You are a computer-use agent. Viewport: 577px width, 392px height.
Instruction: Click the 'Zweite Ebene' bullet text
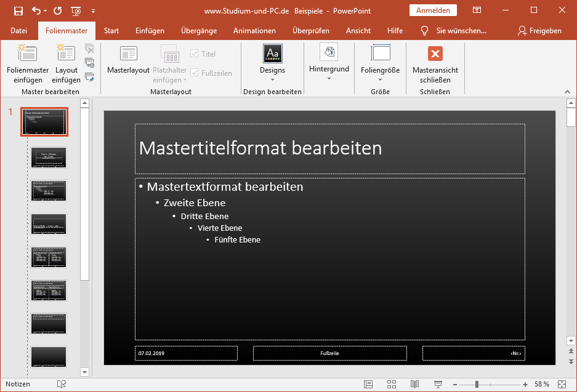pos(195,203)
